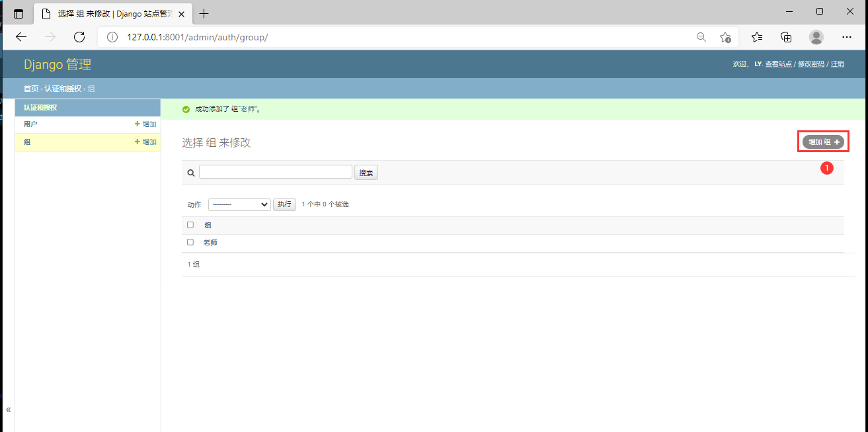Go to 认证和授权 in the breadcrumb
Viewport: 868px width, 432px height.
click(63, 89)
